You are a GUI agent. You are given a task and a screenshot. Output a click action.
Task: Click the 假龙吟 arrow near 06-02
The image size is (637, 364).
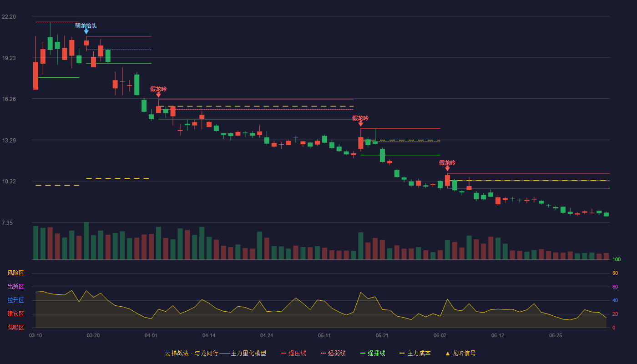(x=447, y=168)
